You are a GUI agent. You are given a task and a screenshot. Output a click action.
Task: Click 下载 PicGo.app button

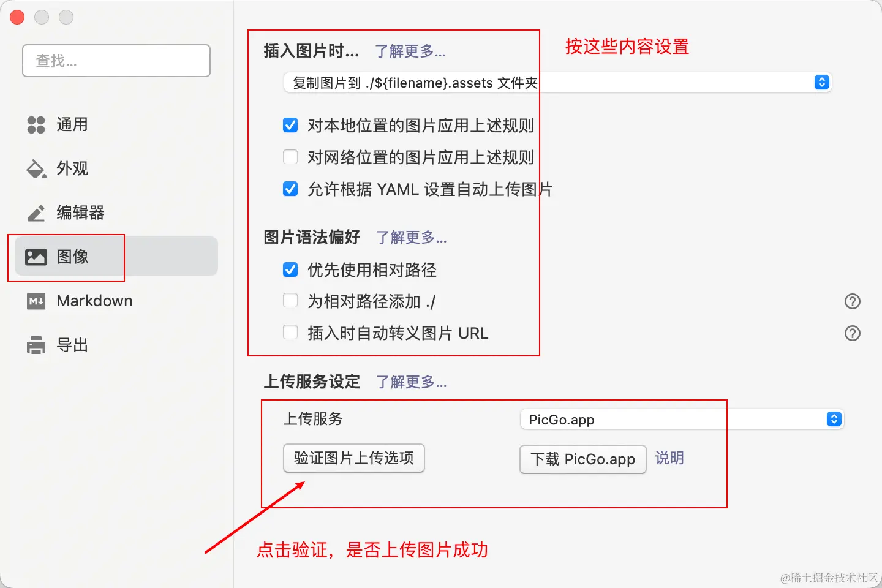[583, 459]
